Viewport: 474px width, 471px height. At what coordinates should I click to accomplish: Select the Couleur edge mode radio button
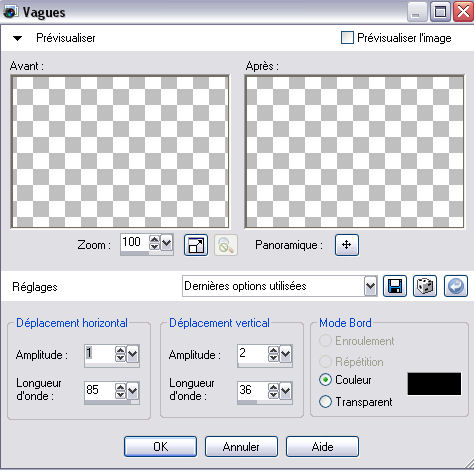coord(325,380)
